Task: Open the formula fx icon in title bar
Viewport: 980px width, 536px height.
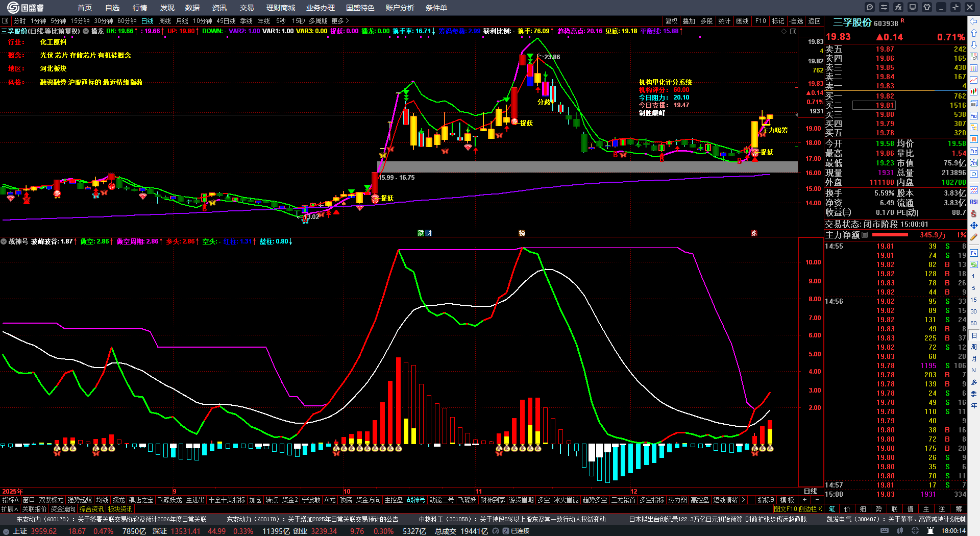Action: [x=898, y=7]
